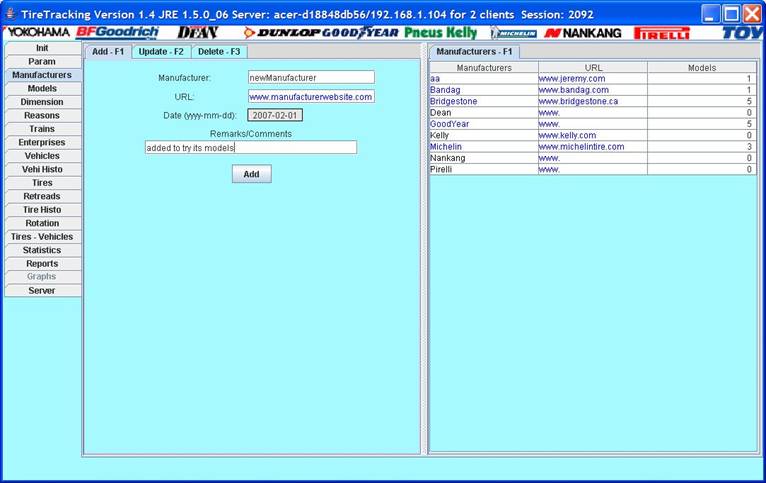
Task: Open the www.michelintire.com URL cell
Action: click(591, 146)
